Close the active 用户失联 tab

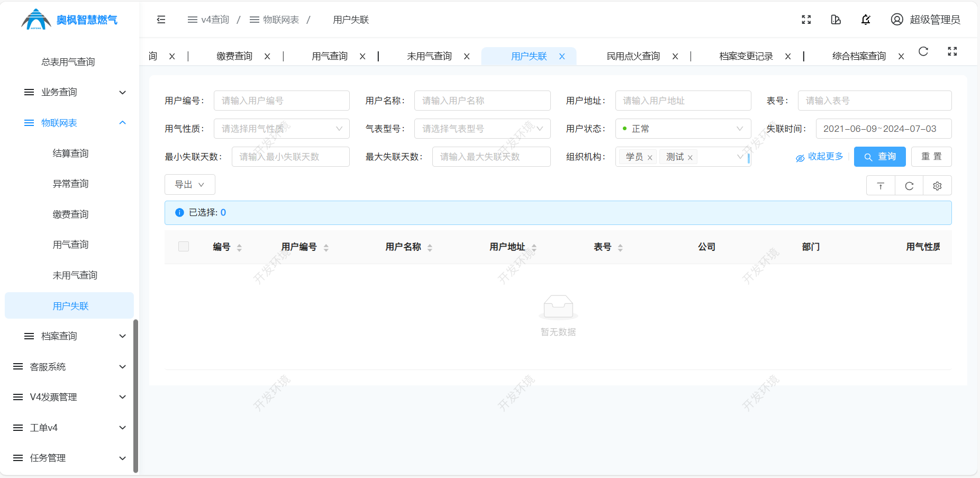pos(562,57)
